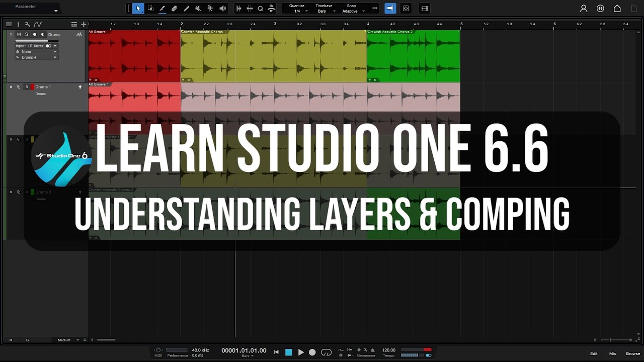Open the Inspector i icon
Image resolution: width=644 pixels, height=362 pixels.
pyautogui.click(x=18, y=24)
